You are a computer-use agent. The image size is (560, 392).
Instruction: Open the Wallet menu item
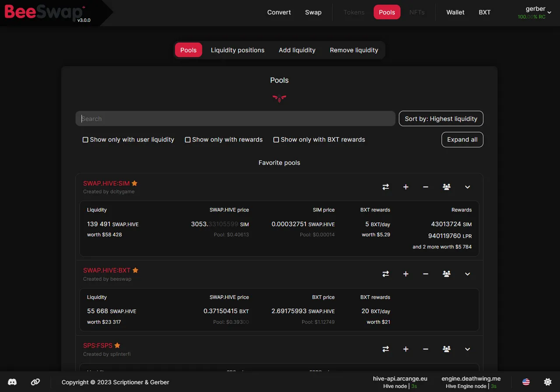coord(455,12)
